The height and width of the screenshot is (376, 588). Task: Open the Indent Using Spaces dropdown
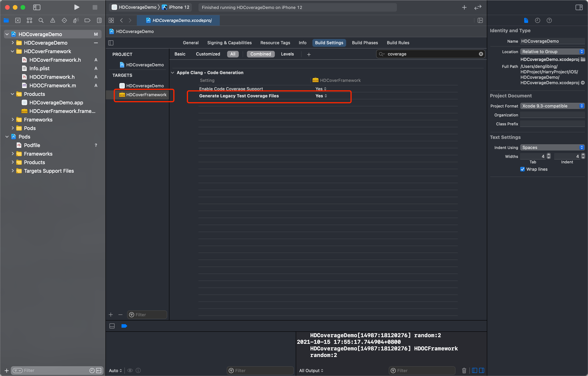pyautogui.click(x=552, y=147)
